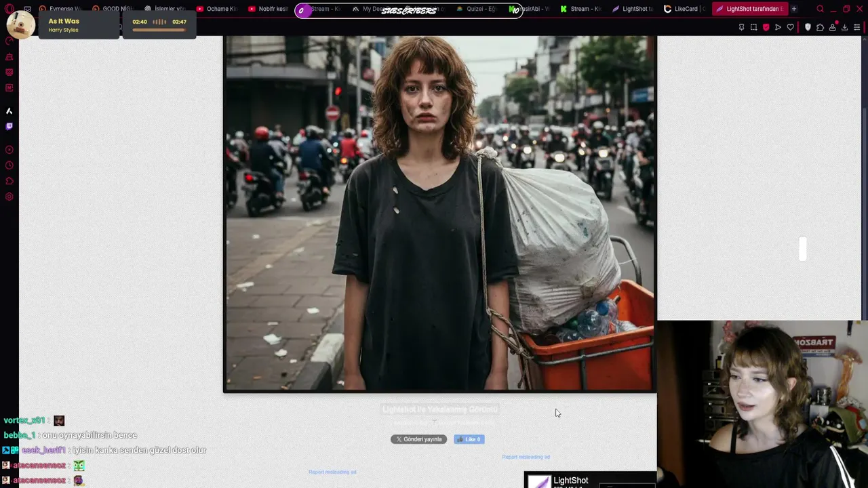The image size is (868, 488).
Task: Switch to the LikeCard tab
Action: [685, 9]
